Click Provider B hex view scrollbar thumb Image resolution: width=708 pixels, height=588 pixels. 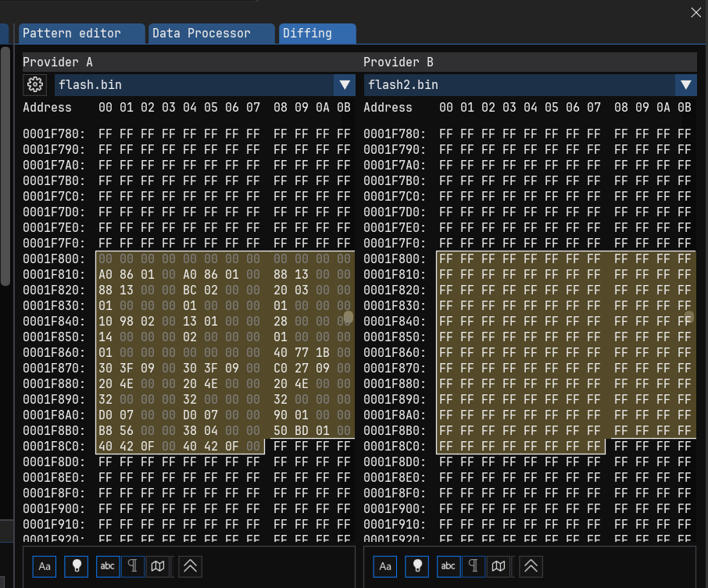tap(689, 317)
